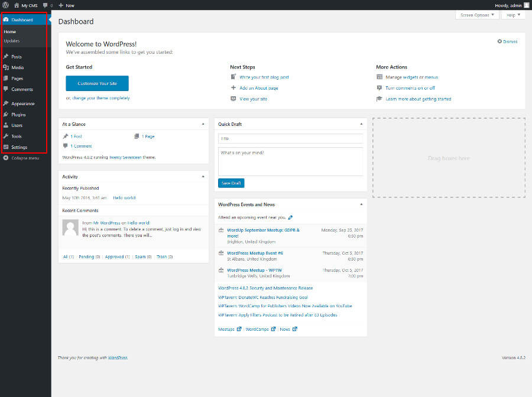Open WordPress 4.8.2 Security and Maintenance Release

pyautogui.click(x=265, y=288)
